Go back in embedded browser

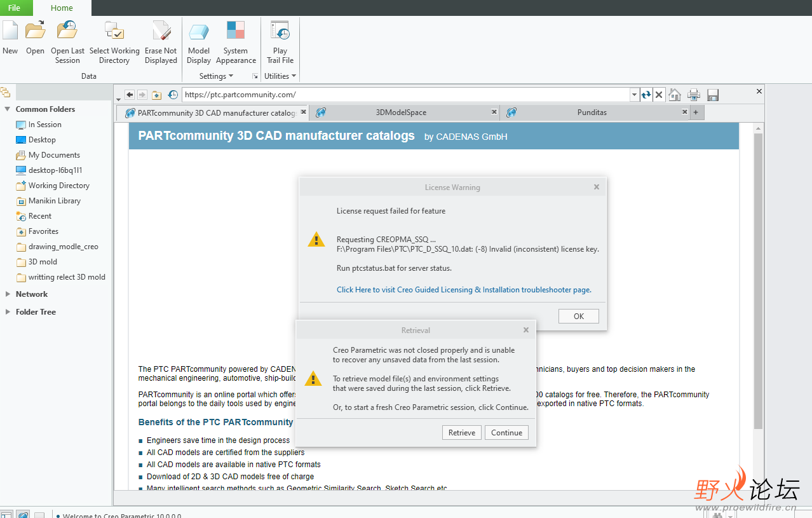130,95
